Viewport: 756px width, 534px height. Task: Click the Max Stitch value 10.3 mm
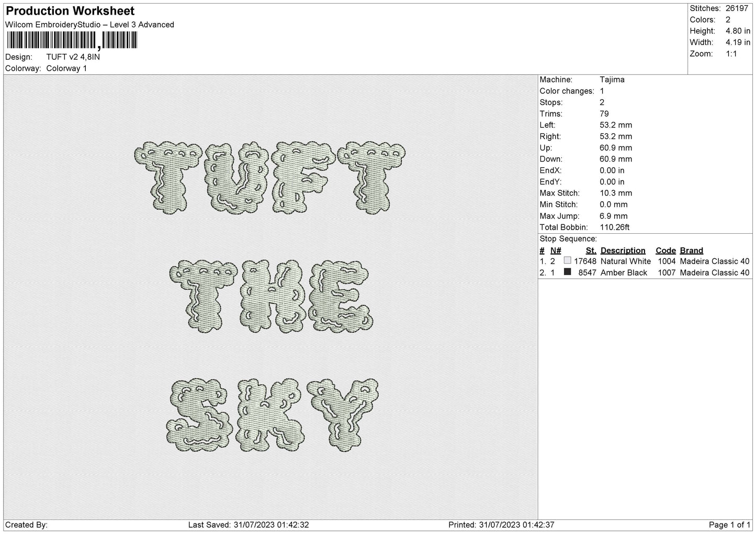pyautogui.click(x=616, y=193)
